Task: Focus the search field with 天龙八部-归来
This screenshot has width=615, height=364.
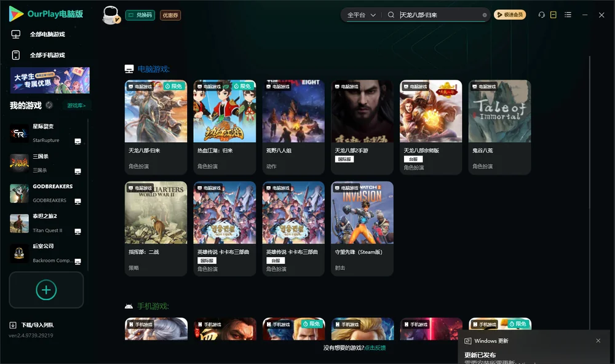Action: pyautogui.click(x=439, y=15)
